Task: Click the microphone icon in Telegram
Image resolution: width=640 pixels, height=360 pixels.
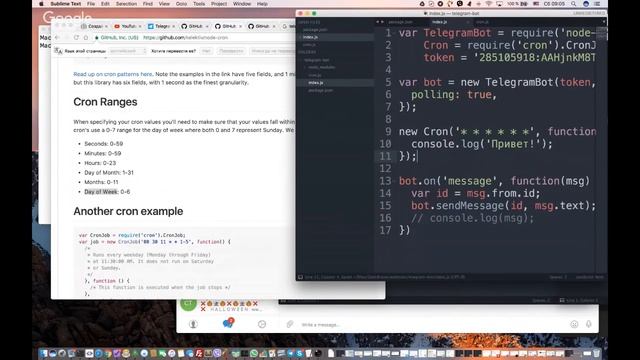Action: pos(589,324)
